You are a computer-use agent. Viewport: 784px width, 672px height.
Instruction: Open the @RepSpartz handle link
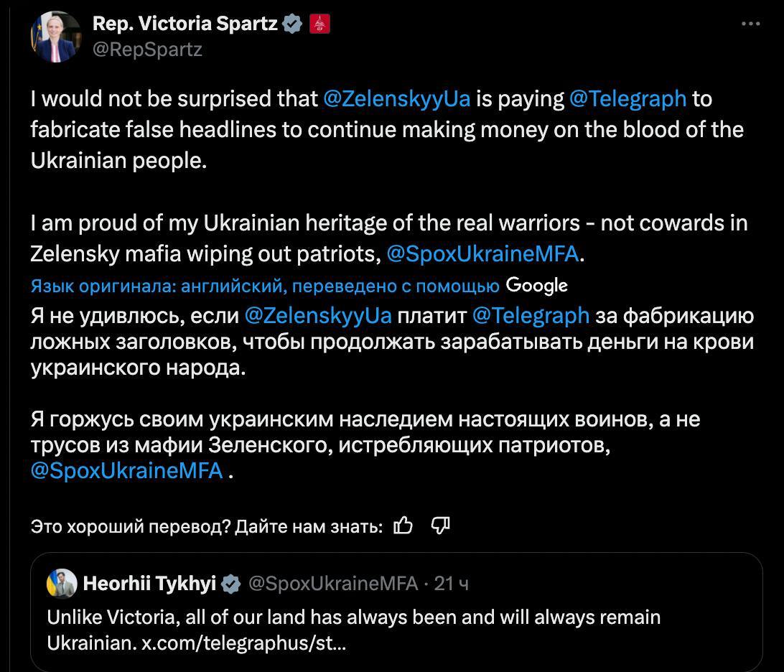click(147, 49)
